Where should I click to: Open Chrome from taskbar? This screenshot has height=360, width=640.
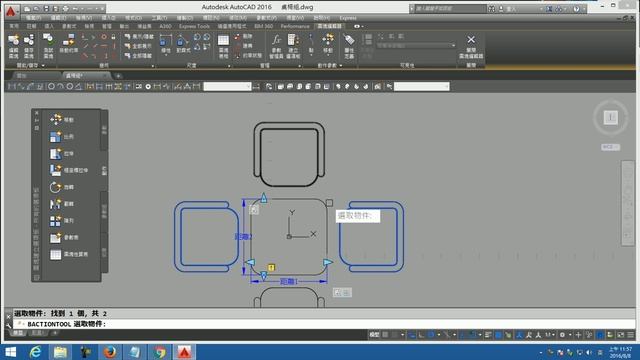coord(160,352)
